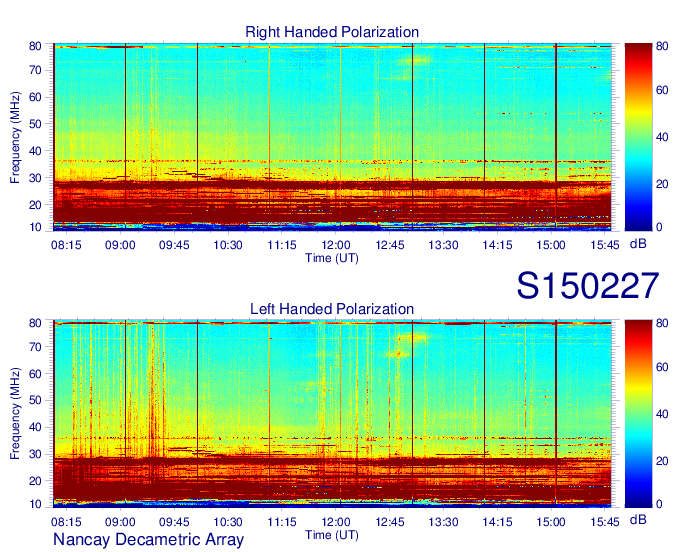
Task: Click 60 dB tick on Left Handed colorbar
Action: coord(662,367)
